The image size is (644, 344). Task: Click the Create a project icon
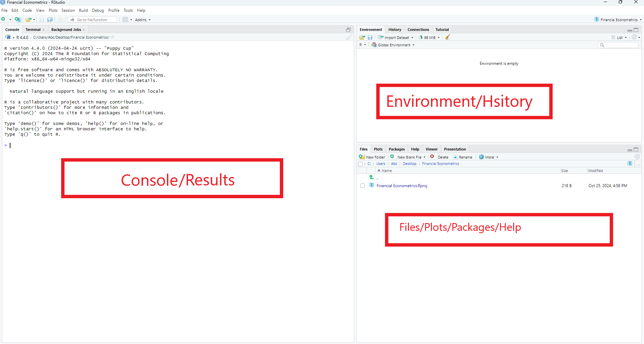coord(17,19)
